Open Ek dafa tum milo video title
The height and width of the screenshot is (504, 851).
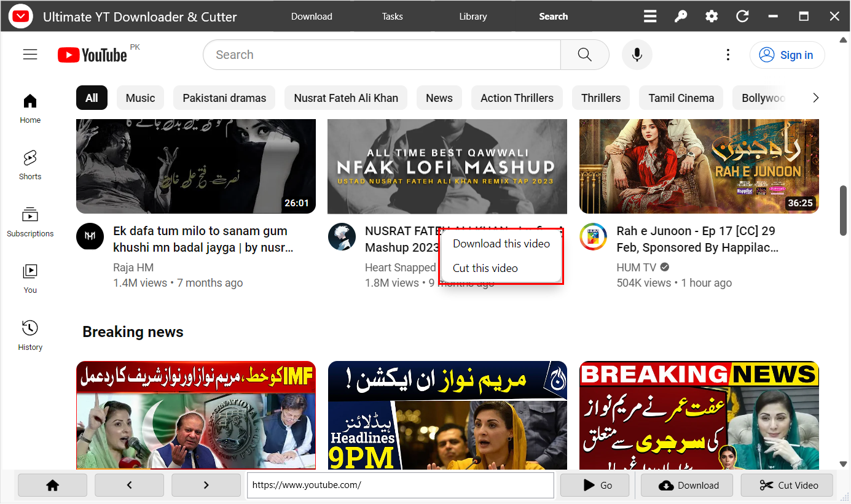[203, 239]
